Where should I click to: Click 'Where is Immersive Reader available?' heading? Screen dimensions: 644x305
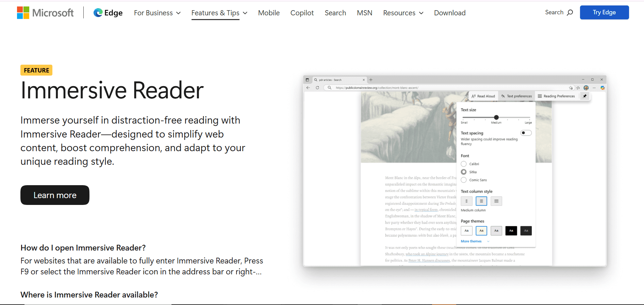coord(89,295)
